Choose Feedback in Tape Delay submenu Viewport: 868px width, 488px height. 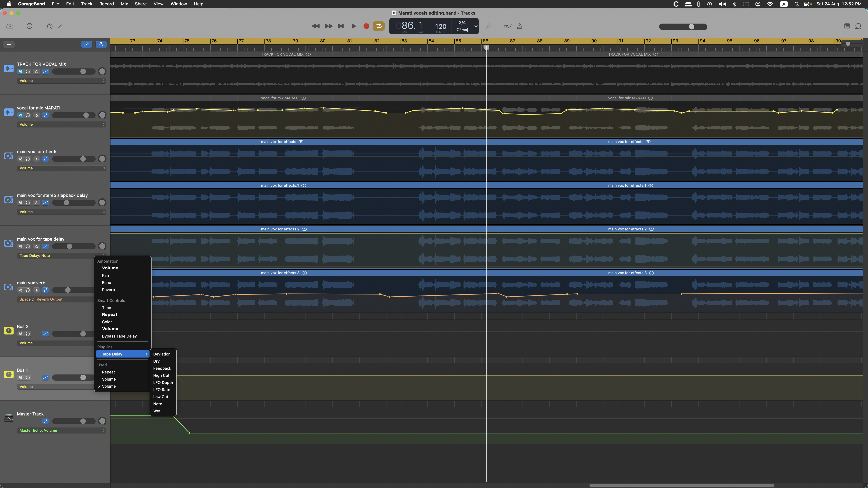[162, 368]
